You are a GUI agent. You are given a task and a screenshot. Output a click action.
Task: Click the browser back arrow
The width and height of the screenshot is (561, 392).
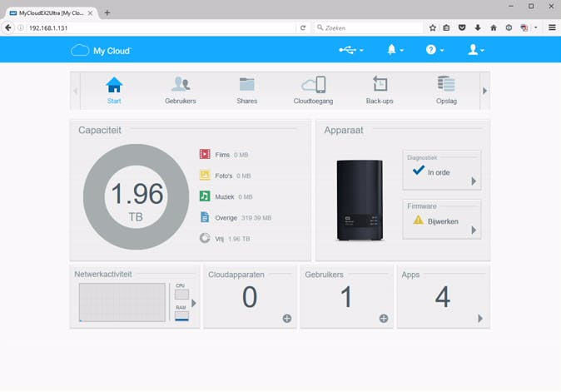click(7, 27)
